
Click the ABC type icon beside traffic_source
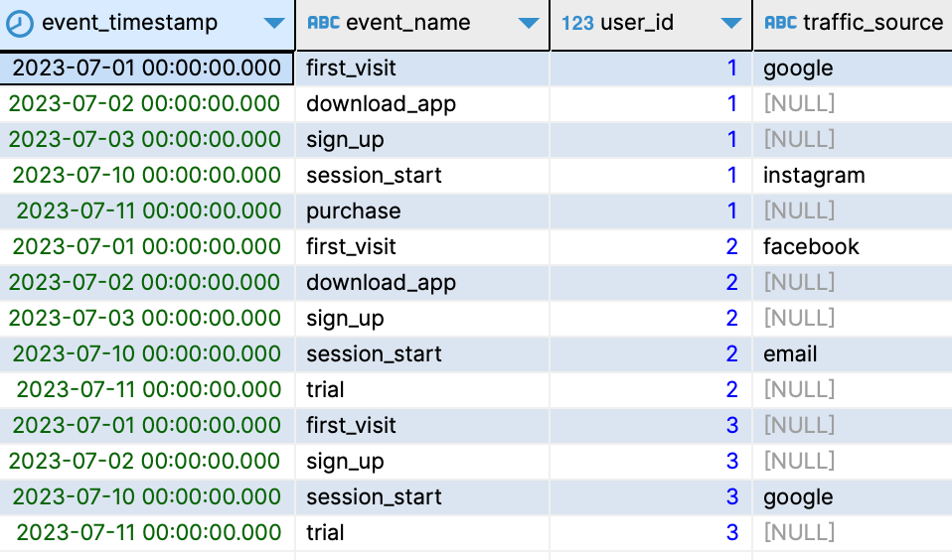coord(781,23)
